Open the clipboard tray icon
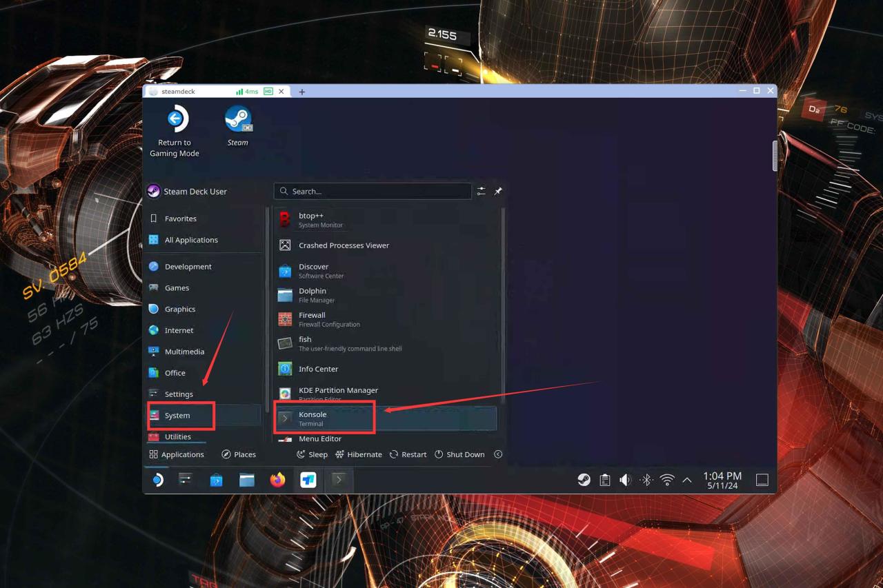 (x=605, y=480)
